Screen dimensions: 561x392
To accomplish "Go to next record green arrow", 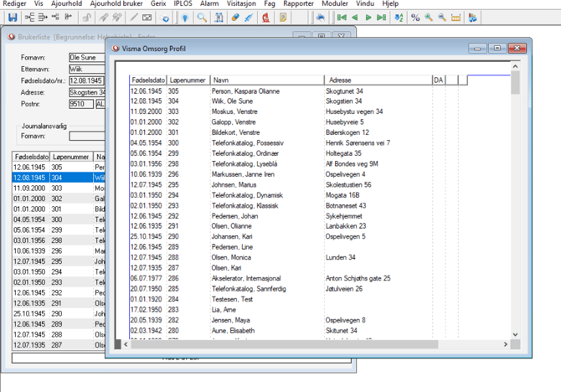I will (368, 17).
